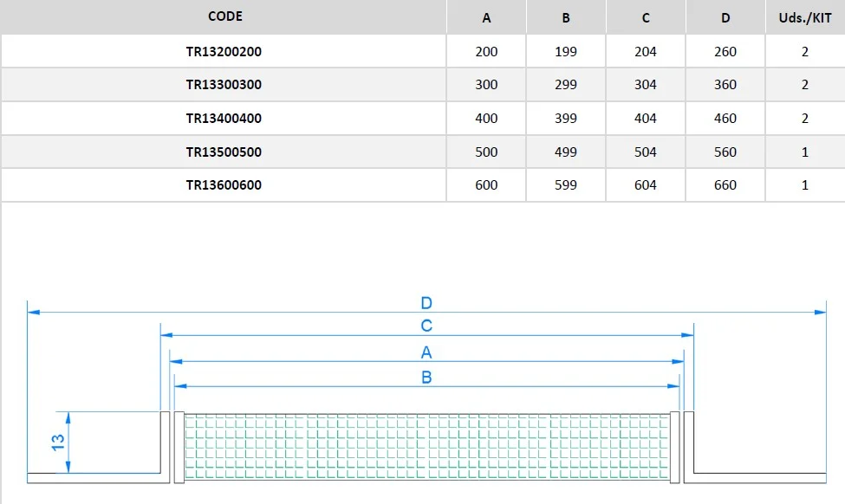Click the B dimension label in diagram
Image resolution: width=845 pixels, height=504 pixels.
[426, 378]
